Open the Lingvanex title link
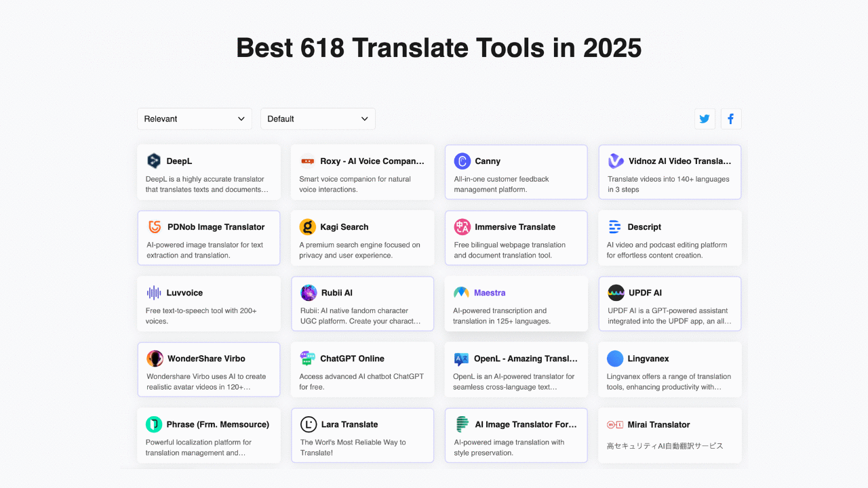868x488 pixels. 648,359
